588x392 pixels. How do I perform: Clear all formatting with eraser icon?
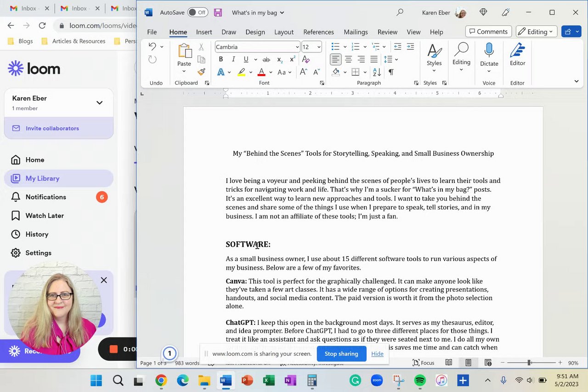(306, 59)
